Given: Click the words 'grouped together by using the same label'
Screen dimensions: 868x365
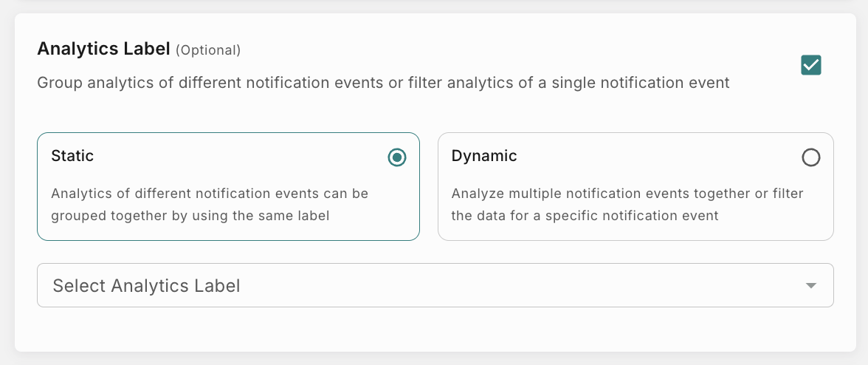Looking at the screenshot, I should pos(190,216).
